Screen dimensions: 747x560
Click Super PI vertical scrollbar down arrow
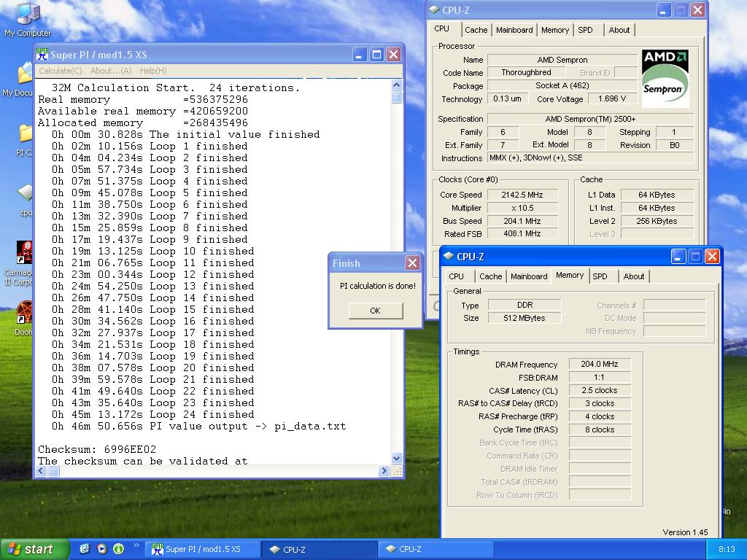(396, 459)
